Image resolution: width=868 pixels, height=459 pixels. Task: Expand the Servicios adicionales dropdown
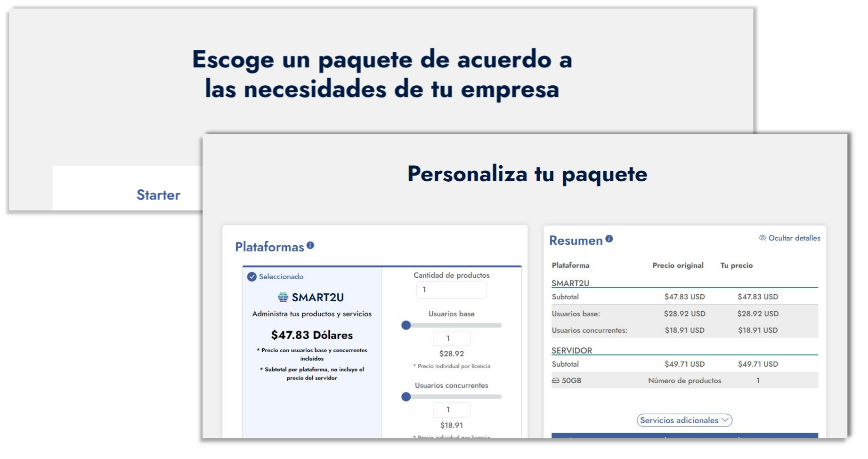[x=684, y=420]
